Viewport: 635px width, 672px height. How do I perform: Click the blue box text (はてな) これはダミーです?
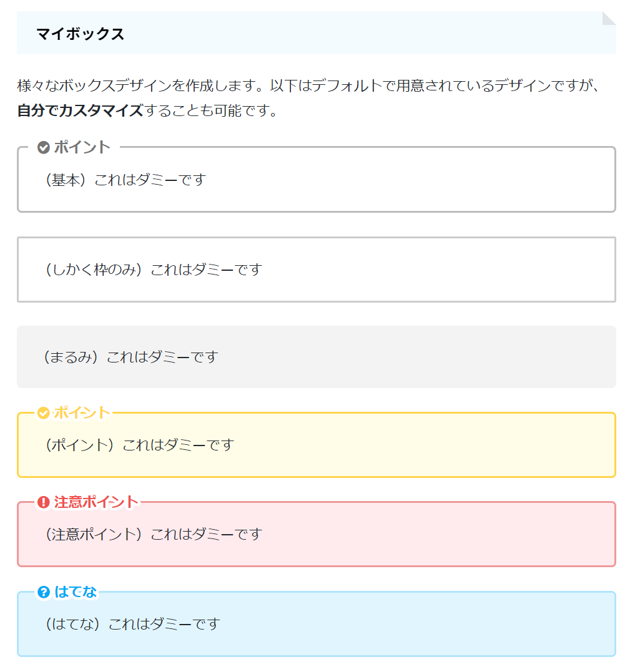tap(133, 624)
